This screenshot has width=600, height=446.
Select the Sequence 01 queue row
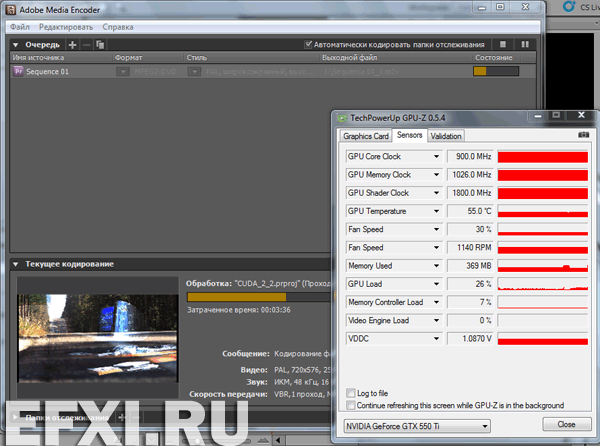coord(273,72)
